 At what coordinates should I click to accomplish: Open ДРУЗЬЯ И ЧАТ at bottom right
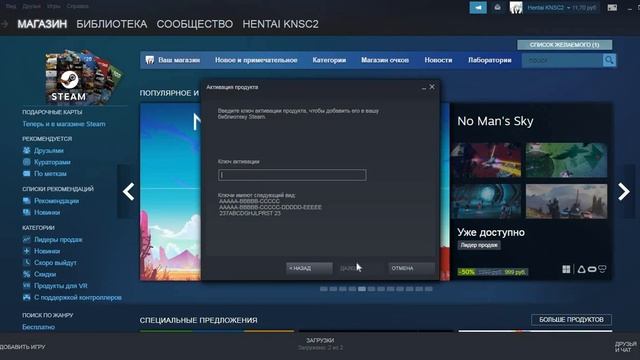[x=626, y=347]
